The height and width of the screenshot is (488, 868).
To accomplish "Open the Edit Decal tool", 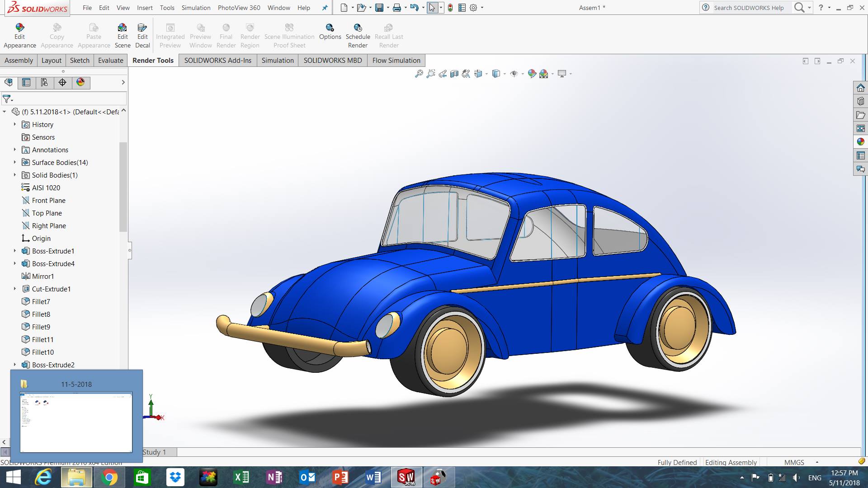I will pos(142,36).
